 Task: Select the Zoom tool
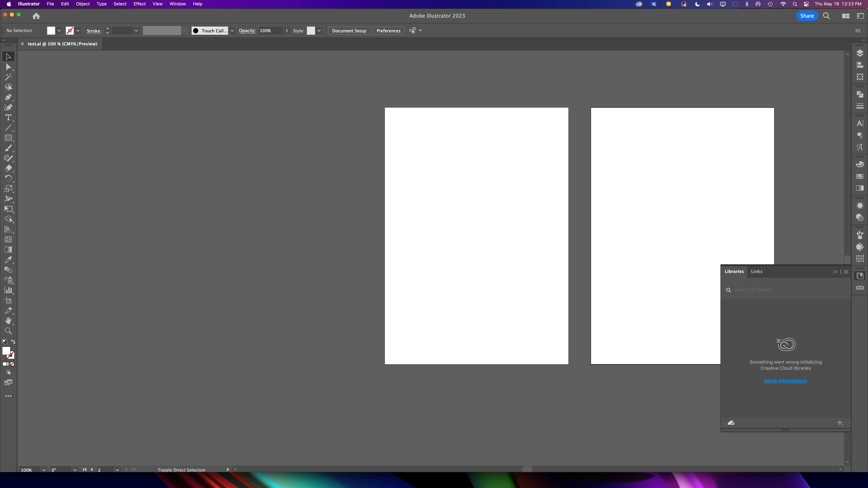point(8,331)
